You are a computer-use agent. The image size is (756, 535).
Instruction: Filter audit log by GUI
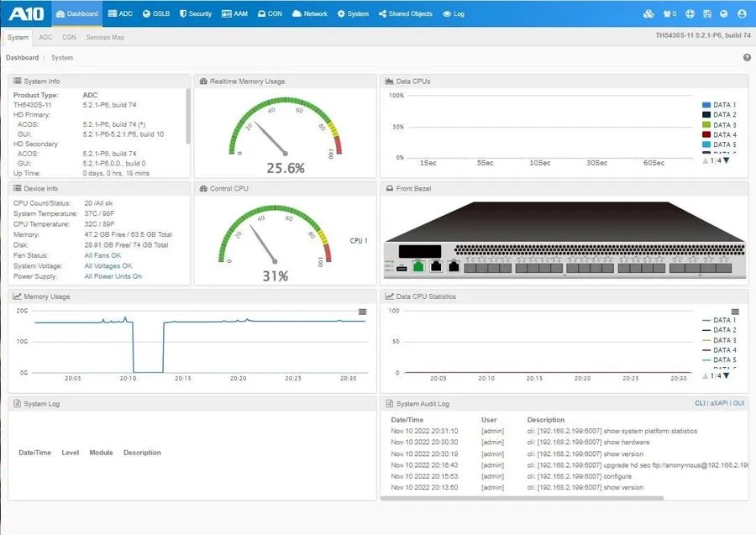(738, 403)
